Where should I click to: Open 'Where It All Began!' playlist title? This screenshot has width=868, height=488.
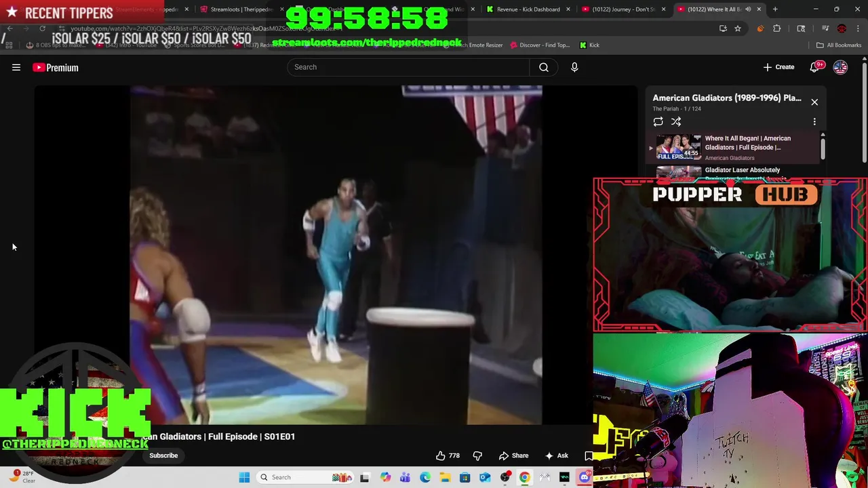[x=748, y=142]
